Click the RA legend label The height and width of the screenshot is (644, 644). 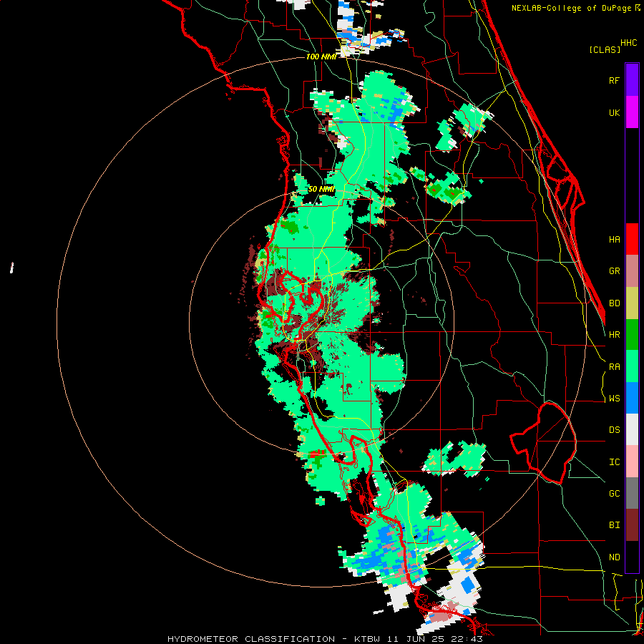[x=614, y=367]
